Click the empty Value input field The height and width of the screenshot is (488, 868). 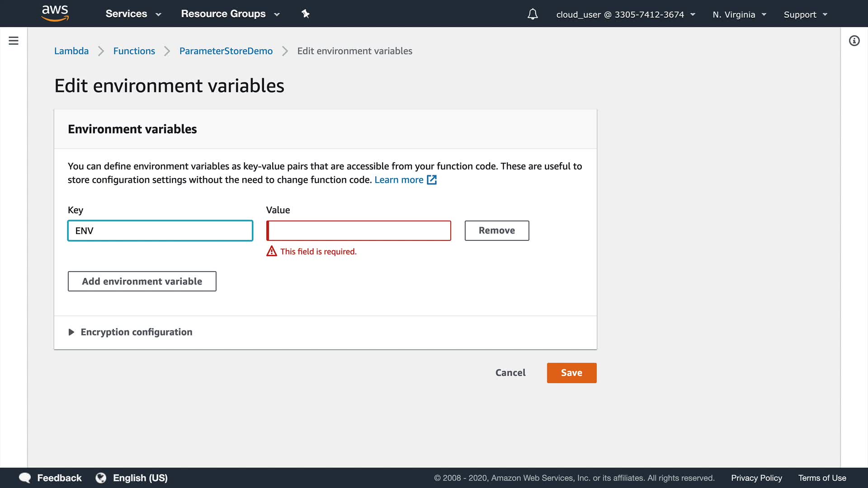359,230
